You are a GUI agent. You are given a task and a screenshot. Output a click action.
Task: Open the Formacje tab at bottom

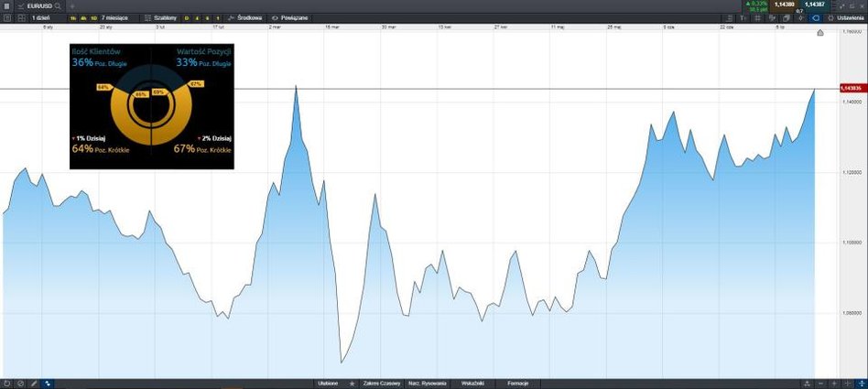[517, 383]
